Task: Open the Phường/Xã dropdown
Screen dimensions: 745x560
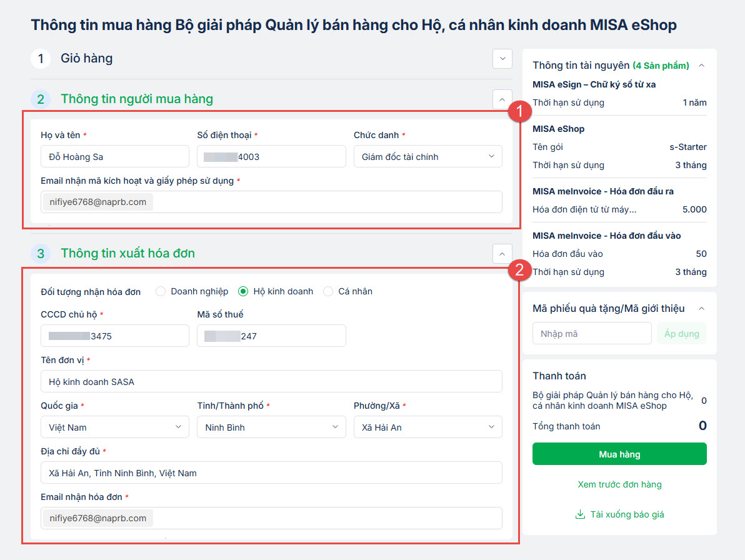Action: click(x=427, y=427)
